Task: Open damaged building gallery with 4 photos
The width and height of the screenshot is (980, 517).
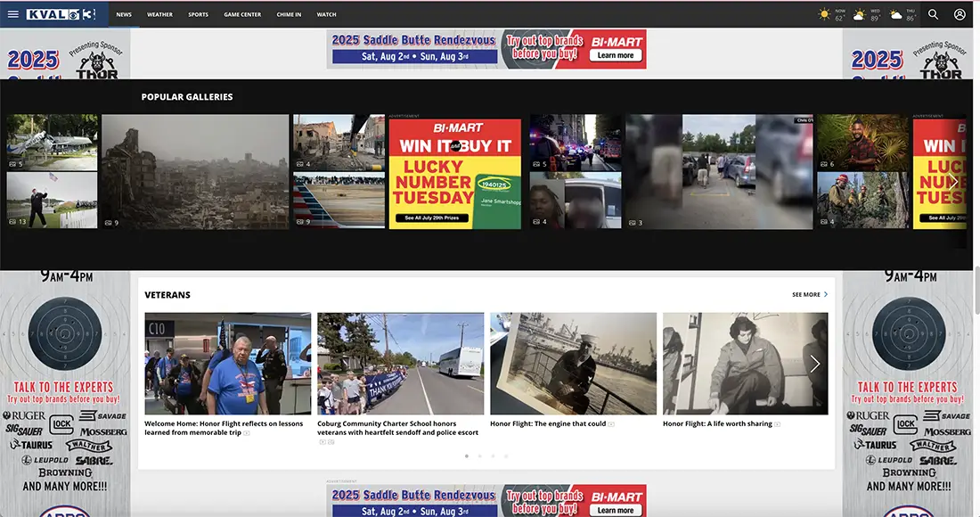Action: point(339,143)
